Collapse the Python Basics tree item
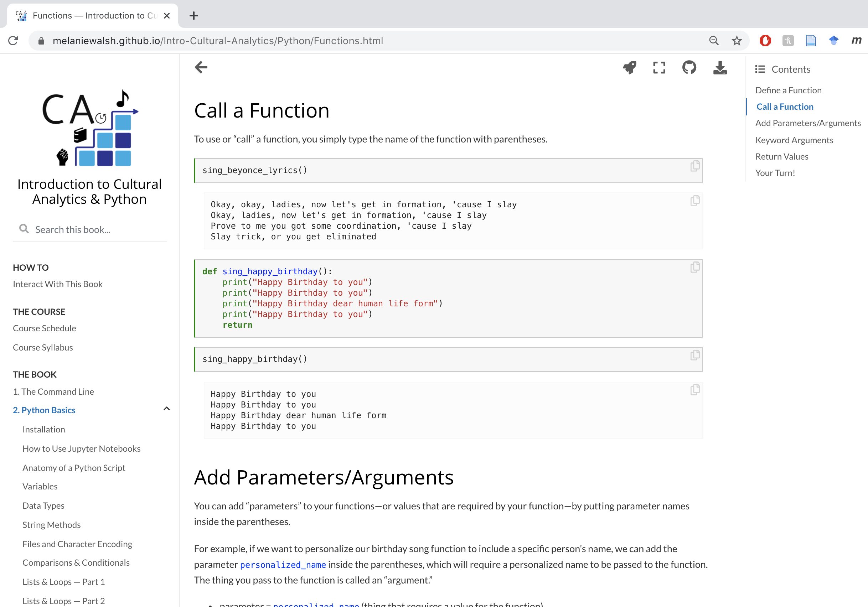Image resolution: width=868 pixels, height=607 pixels. [x=167, y=409]
